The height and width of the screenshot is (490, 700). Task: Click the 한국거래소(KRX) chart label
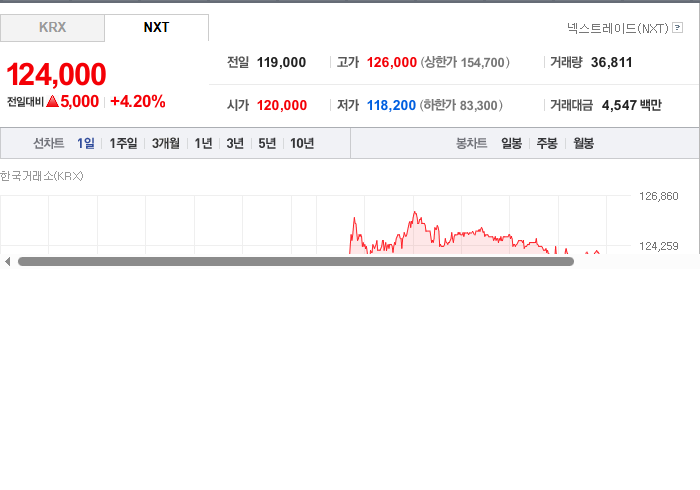[x=42, y=176]
